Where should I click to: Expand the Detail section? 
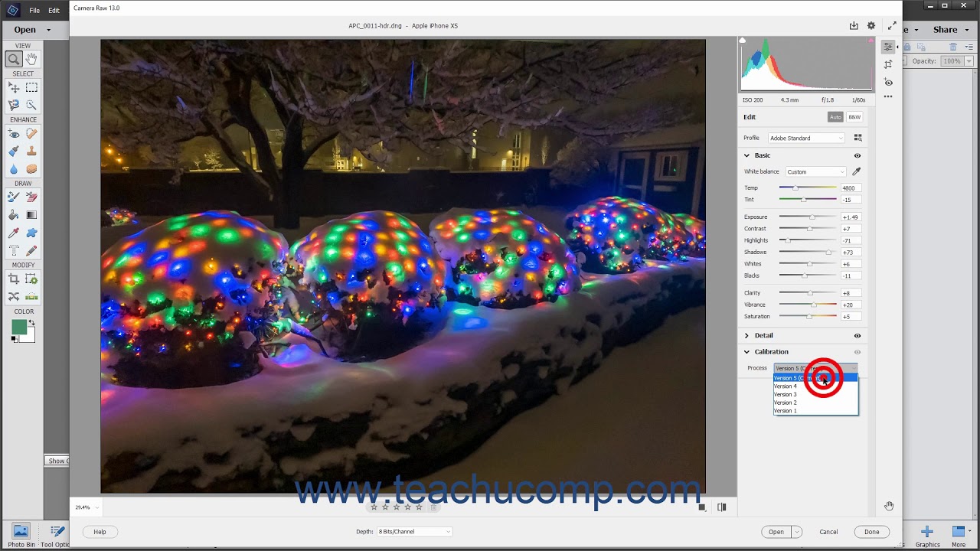tap(746, 335)
